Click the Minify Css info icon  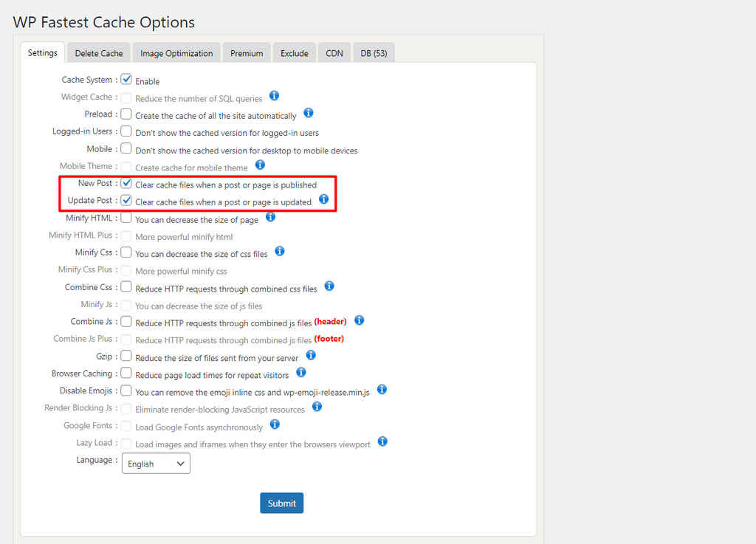[279, 251]
